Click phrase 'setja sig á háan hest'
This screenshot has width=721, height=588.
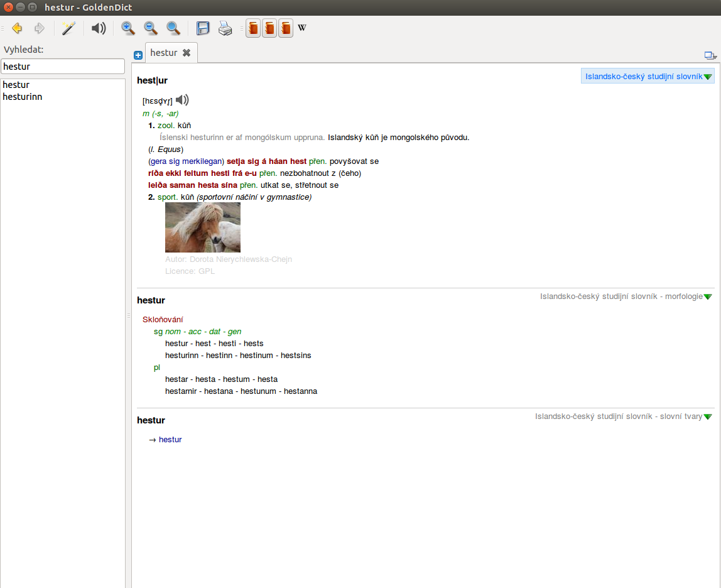[267, 161]
